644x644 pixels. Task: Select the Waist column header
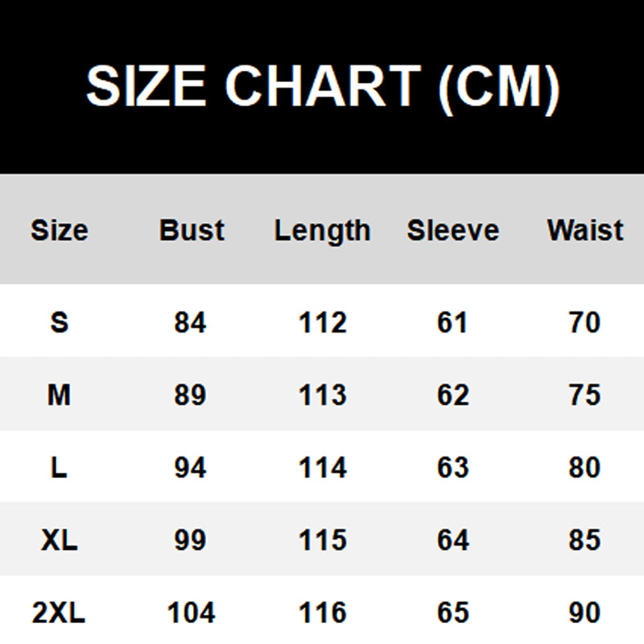585,231
